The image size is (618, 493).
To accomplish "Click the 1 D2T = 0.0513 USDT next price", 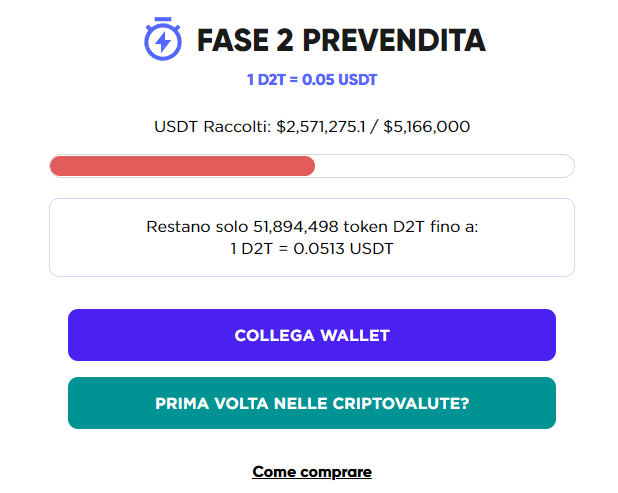I will click(312, 249).
